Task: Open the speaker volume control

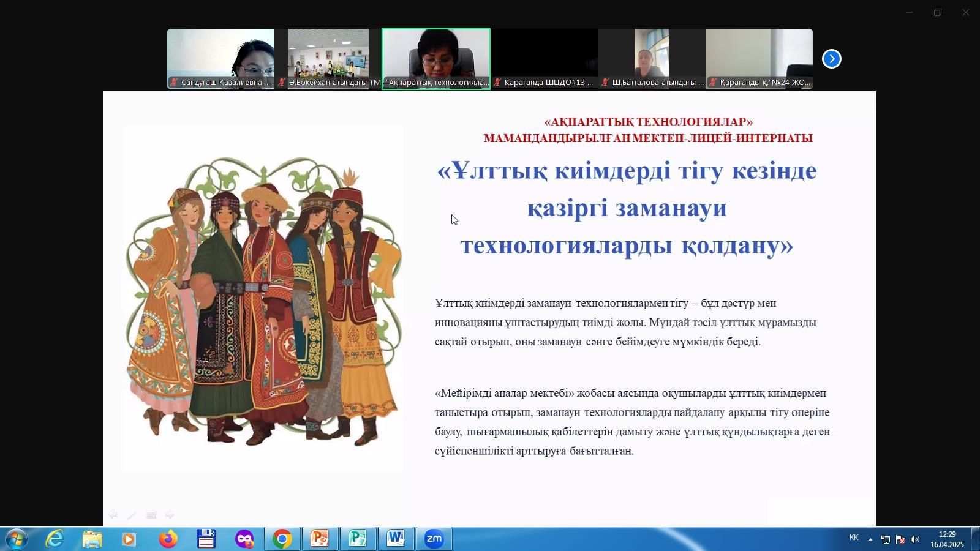Action: click(x=915, y=539)
